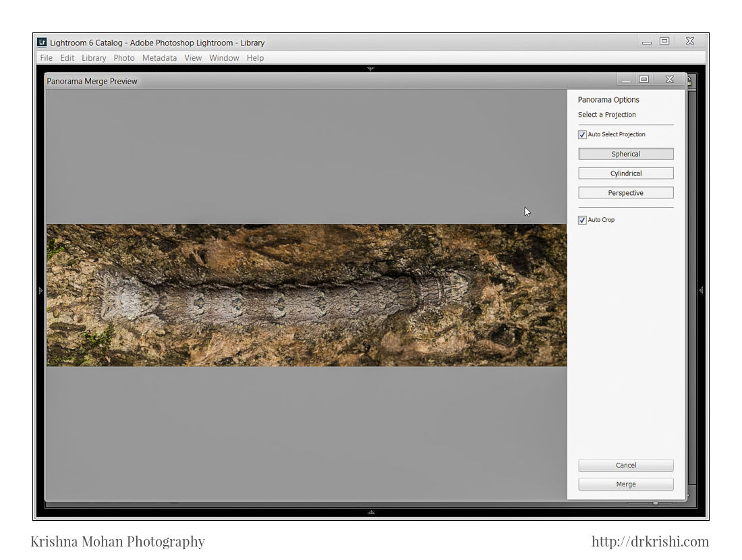
Task: Switch to Perspective projection
Action: click(625, 193)
